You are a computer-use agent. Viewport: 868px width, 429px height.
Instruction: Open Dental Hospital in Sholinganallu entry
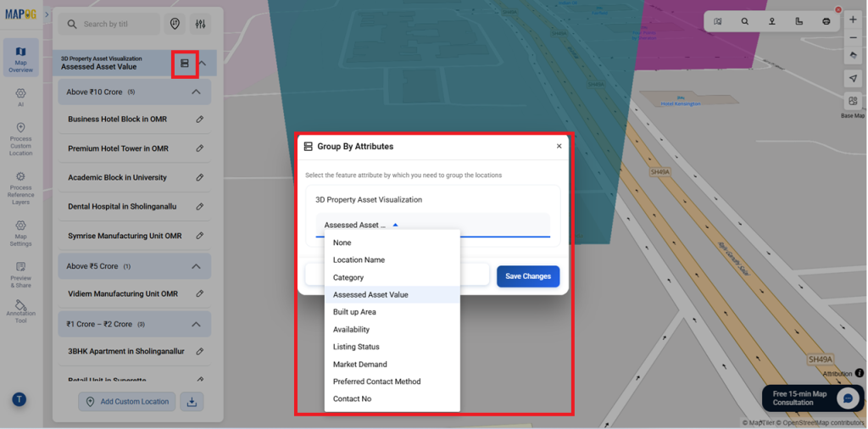[x=122, y=207]
